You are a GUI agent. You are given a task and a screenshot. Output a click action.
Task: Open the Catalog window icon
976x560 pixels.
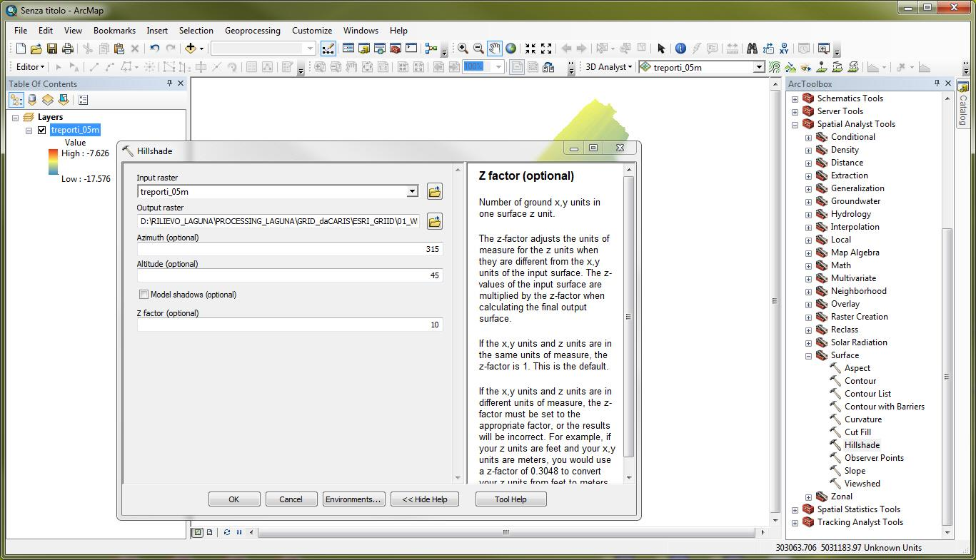(364, 49)
